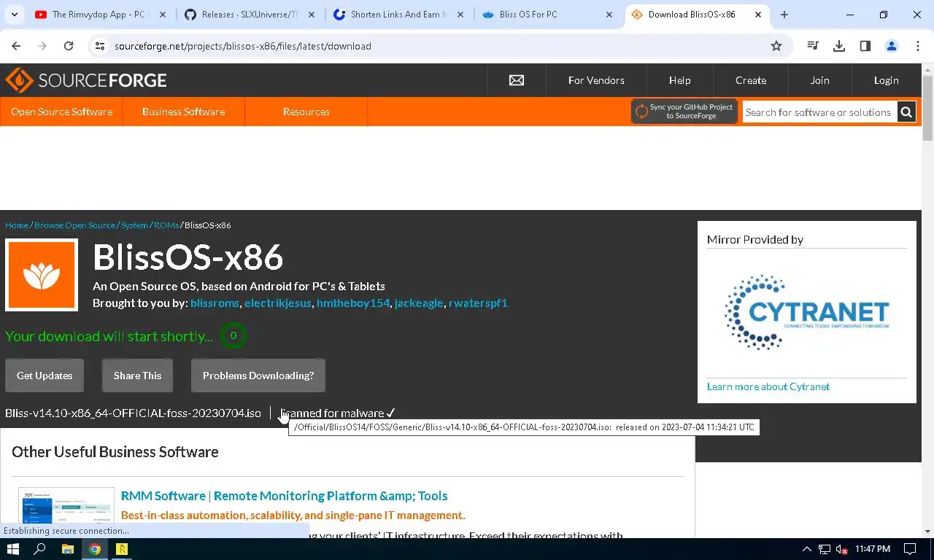Go forward to the next page
The width and height of the screenshot is (934, 560).
[42, 46]
